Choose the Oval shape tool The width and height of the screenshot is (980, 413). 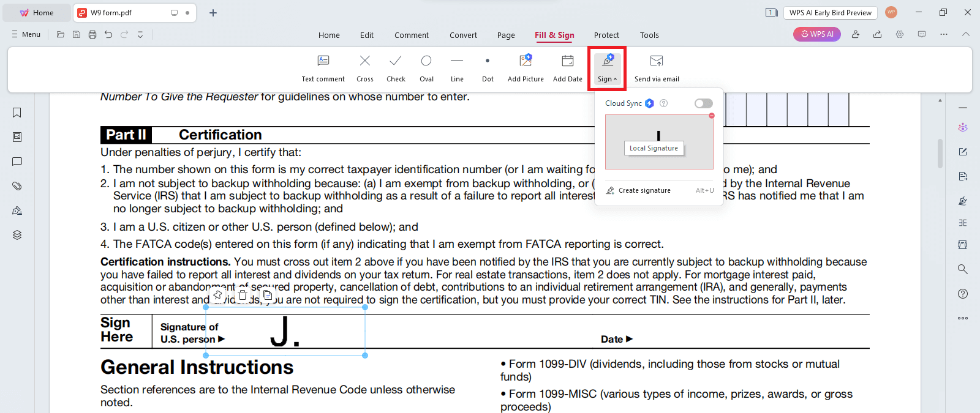point(426,67)
